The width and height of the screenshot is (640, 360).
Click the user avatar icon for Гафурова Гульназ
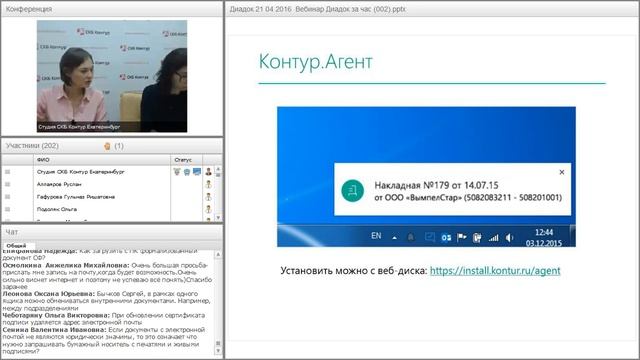click(x=209, y=197)
